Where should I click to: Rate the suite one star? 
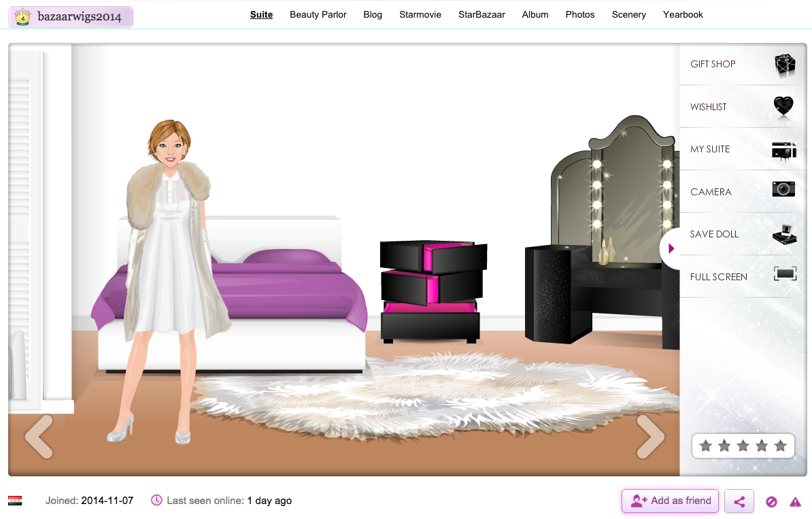[705, 446]
